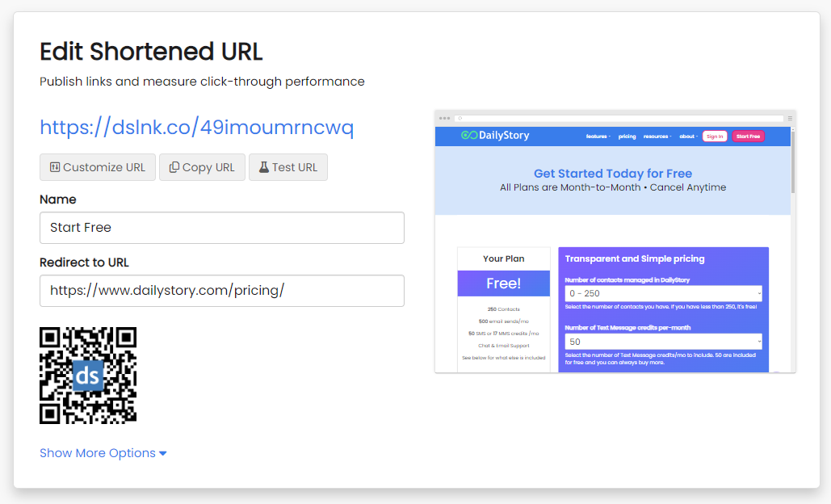Expand Show More Options
The width and height of the screenshot is (831, 504).
103,453
